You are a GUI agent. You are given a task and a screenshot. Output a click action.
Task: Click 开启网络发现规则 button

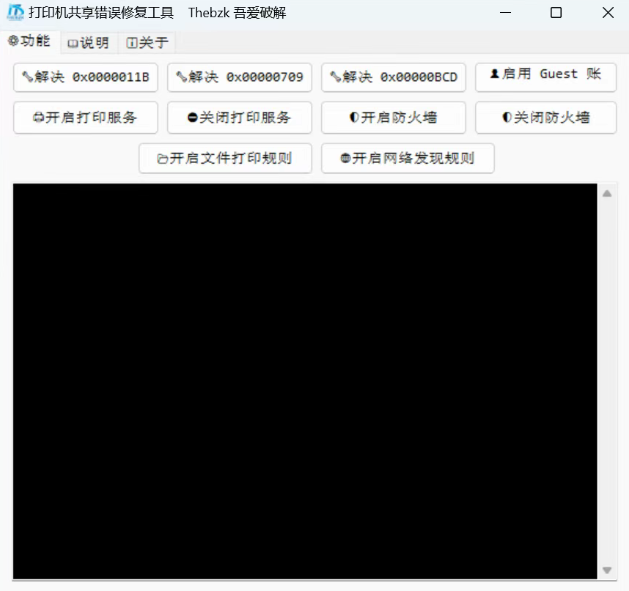[x=408, y=158]
